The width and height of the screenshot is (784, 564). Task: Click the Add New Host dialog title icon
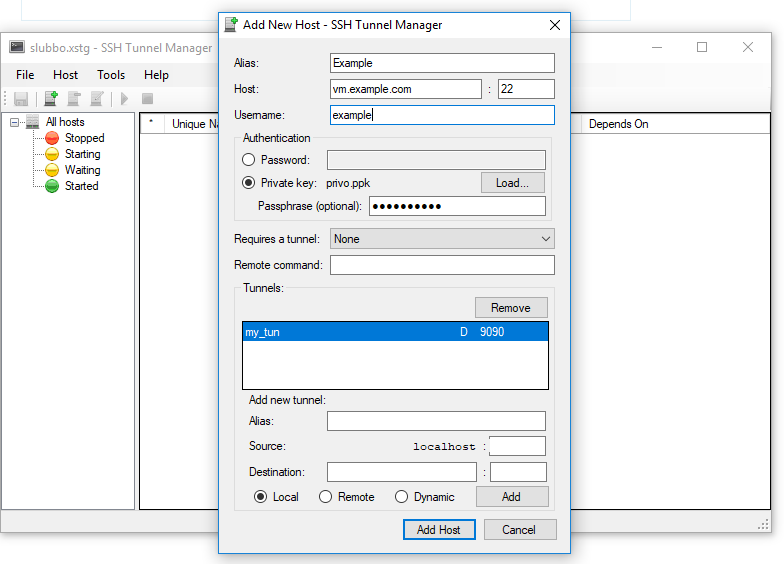[231, 24]
